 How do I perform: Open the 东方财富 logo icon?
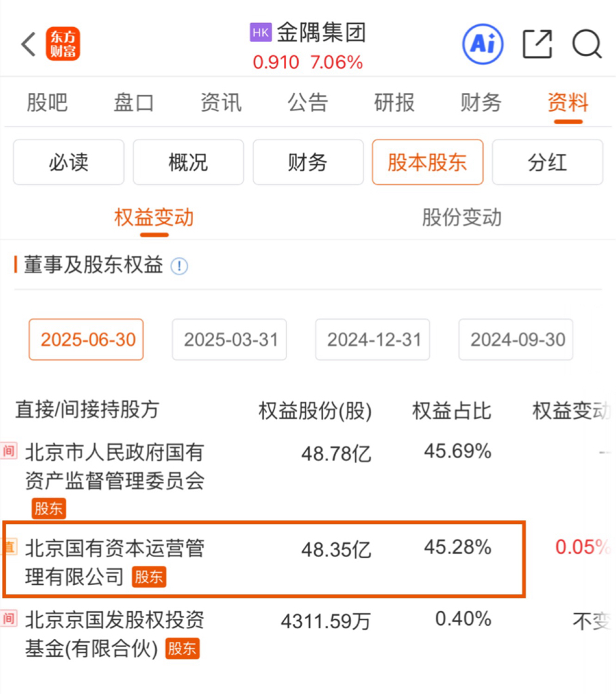(63, 44)
